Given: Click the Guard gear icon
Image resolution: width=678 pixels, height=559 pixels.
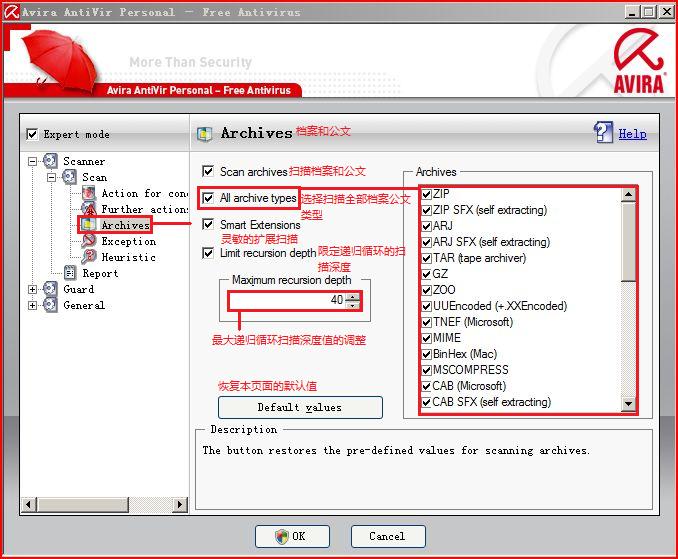Looking at the screenshot, I should tap(50, 289).
